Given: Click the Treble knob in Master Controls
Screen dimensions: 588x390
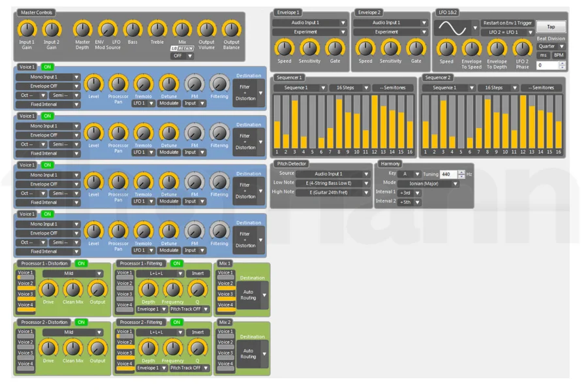Looking at the screenshot, I should [x=157, y=29].
